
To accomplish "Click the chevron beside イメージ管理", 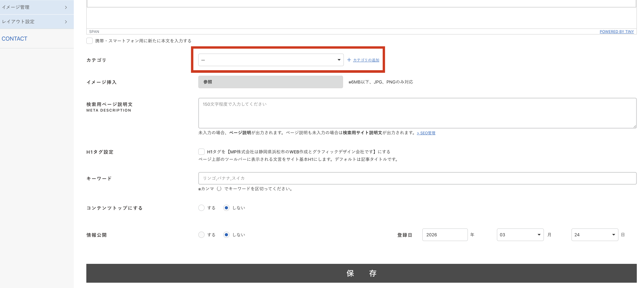I will click(x=66, y=7).
